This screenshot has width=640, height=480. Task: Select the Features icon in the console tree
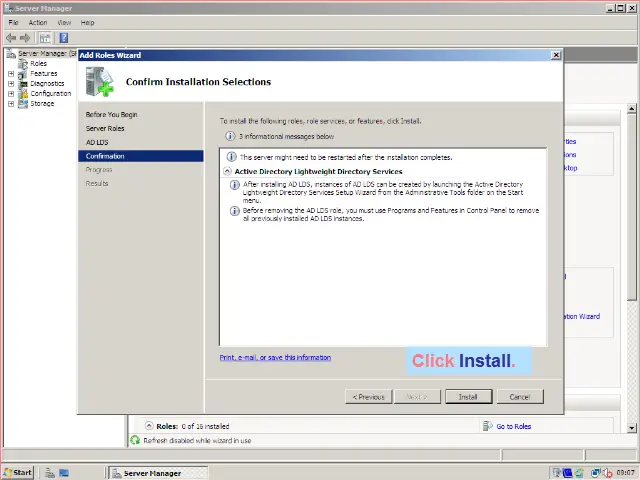[x=23, y=74]
